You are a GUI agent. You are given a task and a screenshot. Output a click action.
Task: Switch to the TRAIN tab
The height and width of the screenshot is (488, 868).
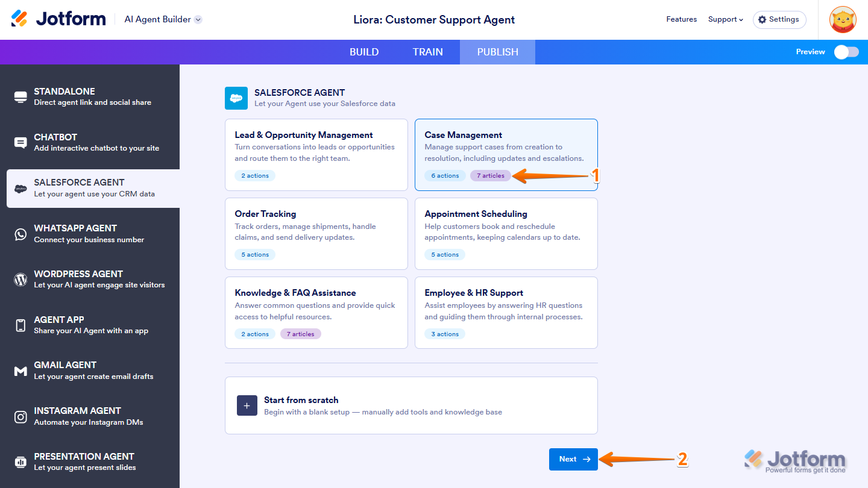pyautogui.click(x=427, y=52)
